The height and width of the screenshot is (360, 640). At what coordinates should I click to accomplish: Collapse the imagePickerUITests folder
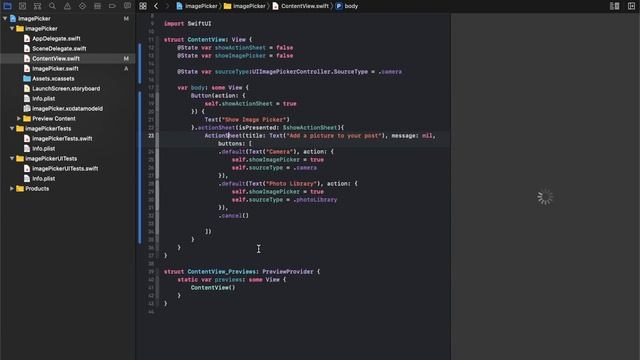click(x=12, y=158)
